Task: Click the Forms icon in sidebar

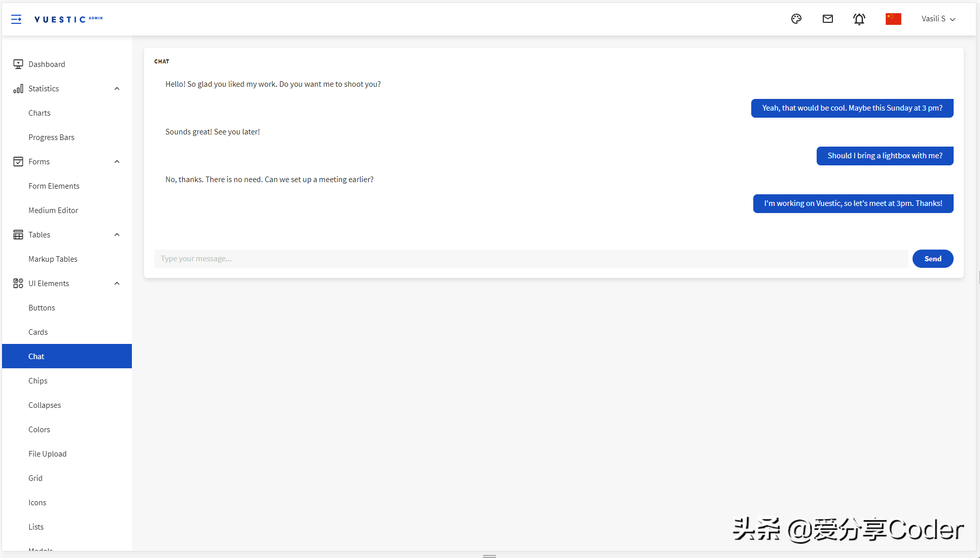Action: pyautogui.click(x=18, y=161)
